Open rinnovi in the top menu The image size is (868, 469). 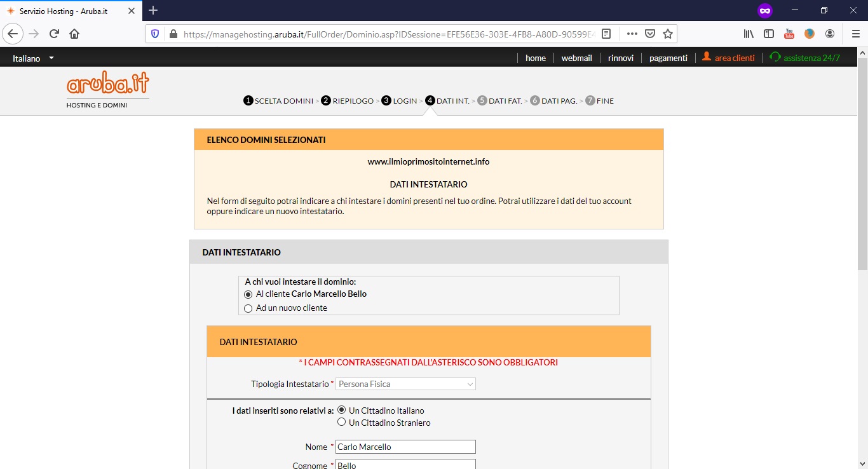(x=621, y=58)
